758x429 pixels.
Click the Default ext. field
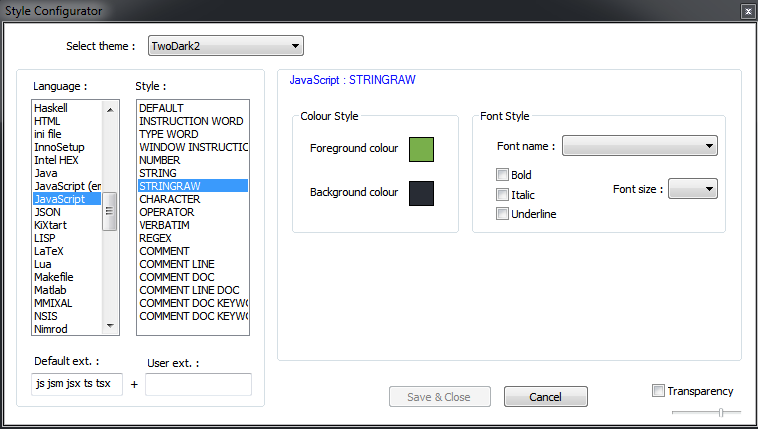77,385
